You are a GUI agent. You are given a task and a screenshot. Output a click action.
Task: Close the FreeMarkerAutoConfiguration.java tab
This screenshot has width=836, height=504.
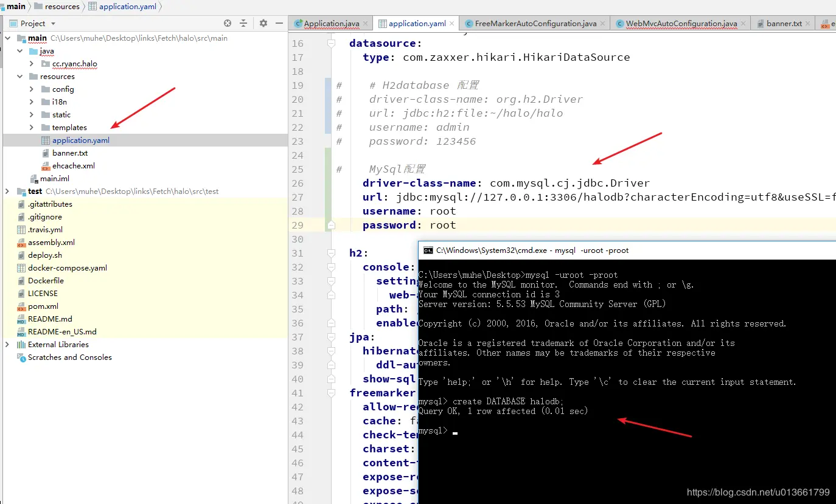point(603,24)
